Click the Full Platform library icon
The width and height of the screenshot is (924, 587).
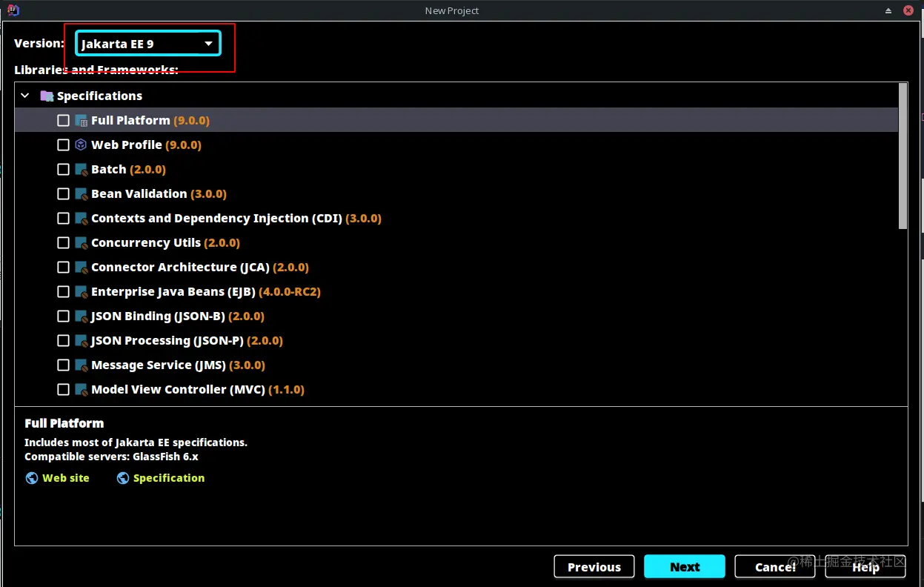pyautogui.click(x=82, y=120)
